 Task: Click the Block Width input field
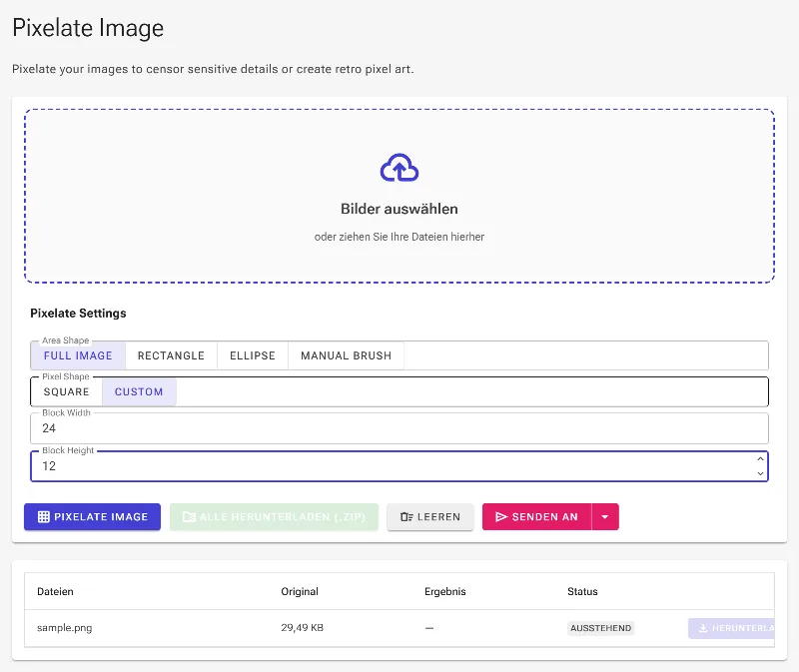(x=399, y=428)
